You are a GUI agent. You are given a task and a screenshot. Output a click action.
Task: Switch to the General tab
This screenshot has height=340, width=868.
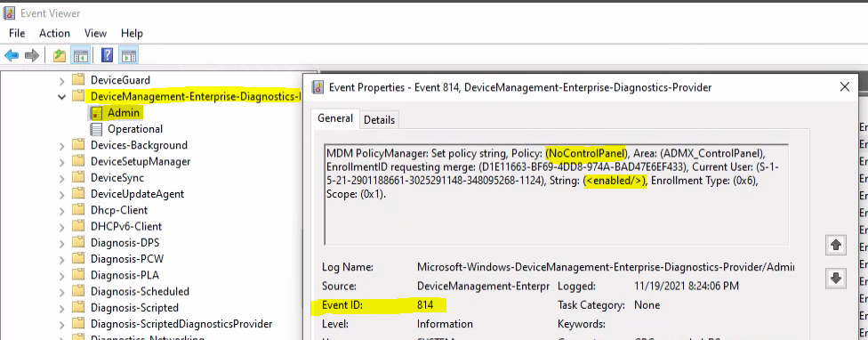point(335,118)
